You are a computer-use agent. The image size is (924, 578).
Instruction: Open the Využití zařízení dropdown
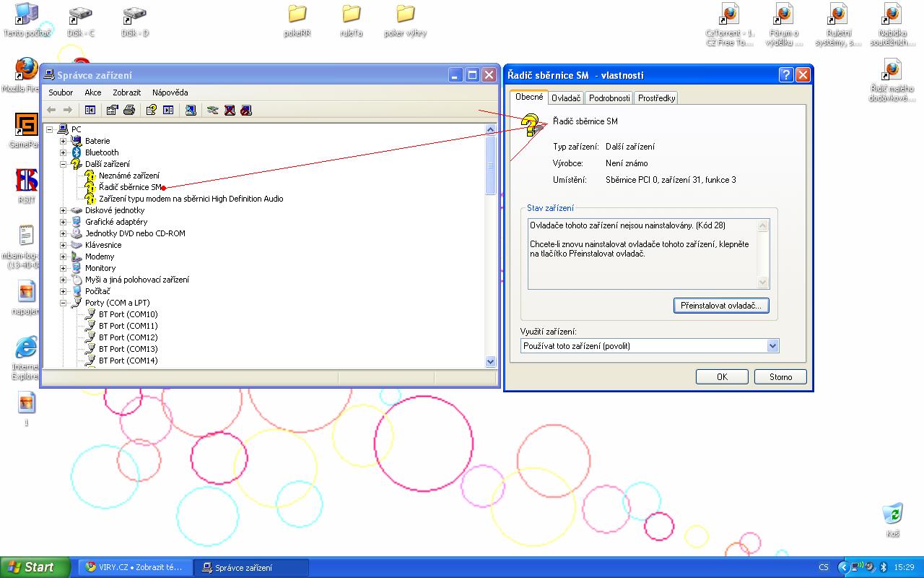click(x=772, y=346)
